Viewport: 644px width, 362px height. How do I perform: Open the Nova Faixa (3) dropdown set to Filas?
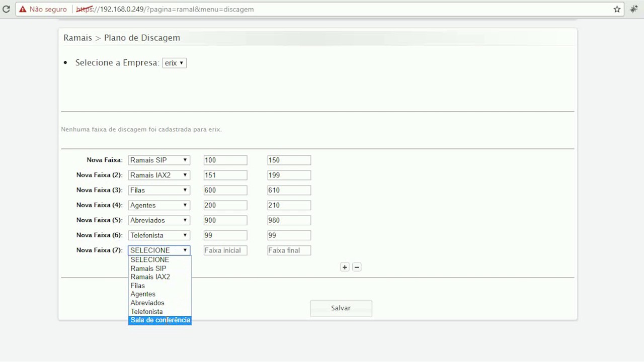tap(159, 190)
